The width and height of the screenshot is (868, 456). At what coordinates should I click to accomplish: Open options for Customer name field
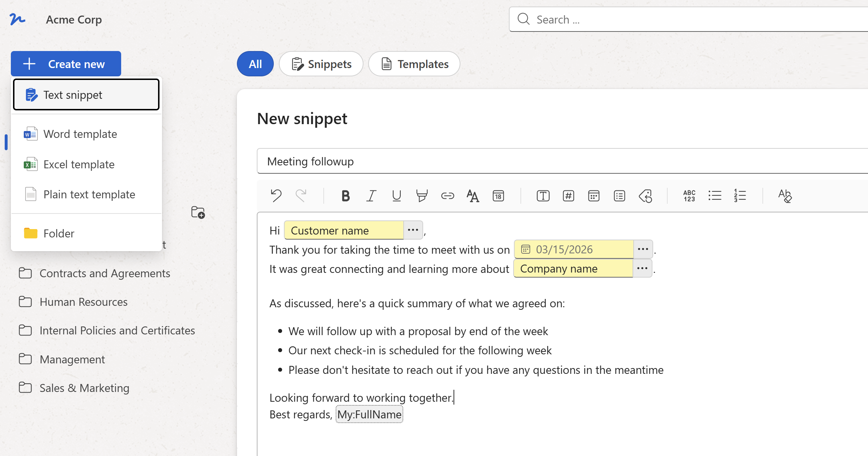[x=413, y=230]
